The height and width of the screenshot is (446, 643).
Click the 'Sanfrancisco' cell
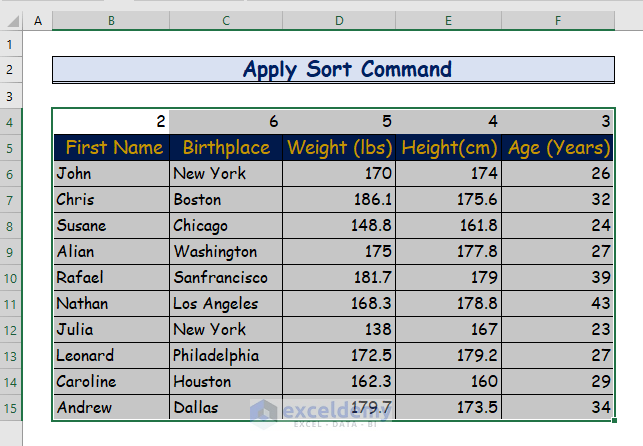point(226,278)
